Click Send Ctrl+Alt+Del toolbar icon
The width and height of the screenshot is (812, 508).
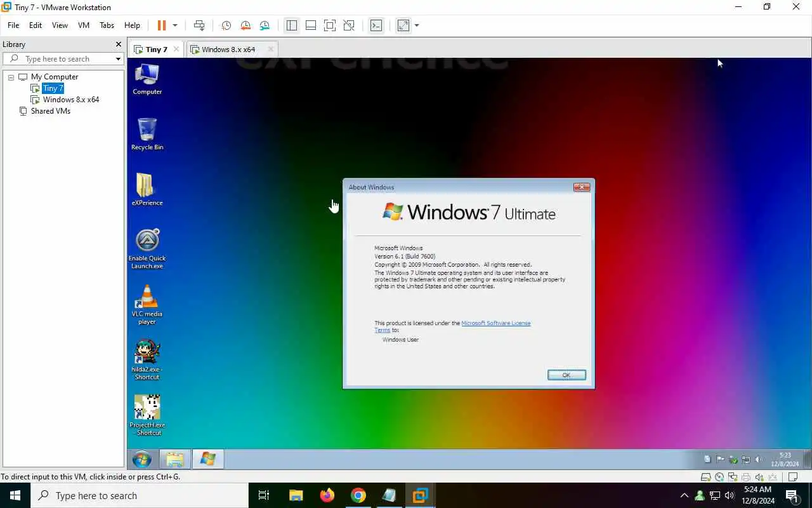click(199, 25)
